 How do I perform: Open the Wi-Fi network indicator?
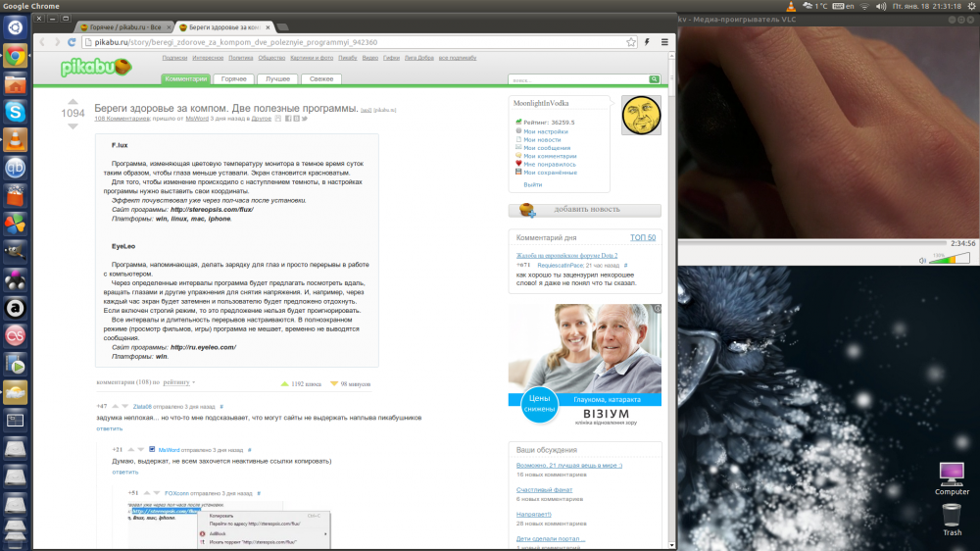[x=865, y=6]
